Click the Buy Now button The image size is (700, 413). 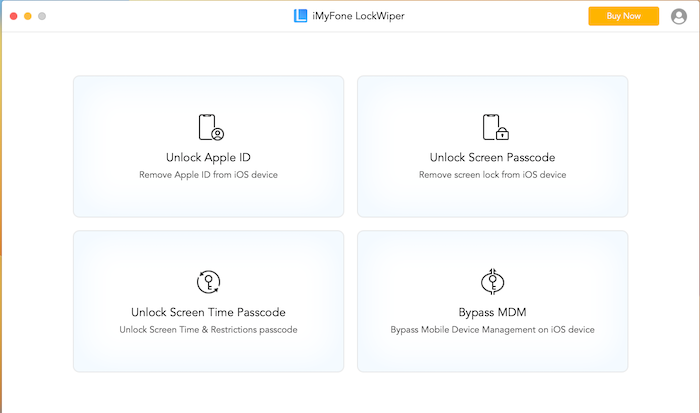[x=623, y=16]
